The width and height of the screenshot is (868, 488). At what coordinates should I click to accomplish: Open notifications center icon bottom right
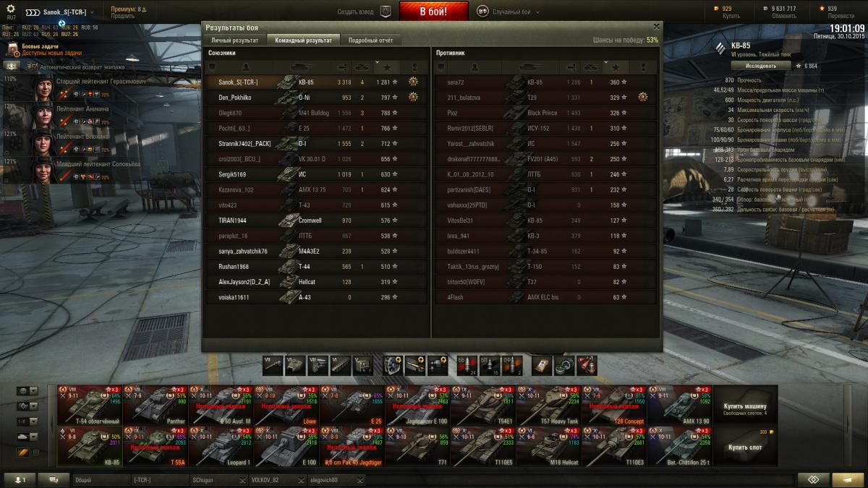[x=813, y=479]
